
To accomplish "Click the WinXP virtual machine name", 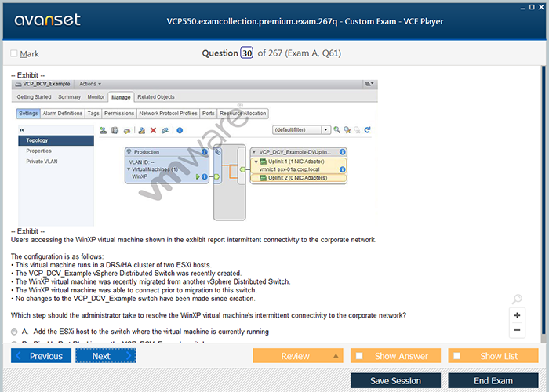I will (x=140, y=176).
